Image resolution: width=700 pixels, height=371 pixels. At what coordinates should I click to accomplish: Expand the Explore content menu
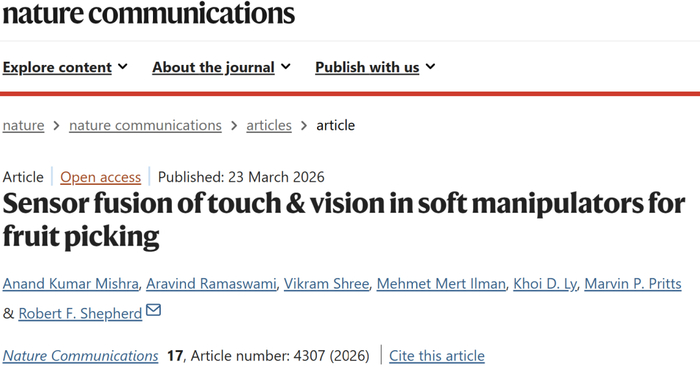(x=65, y=67)
